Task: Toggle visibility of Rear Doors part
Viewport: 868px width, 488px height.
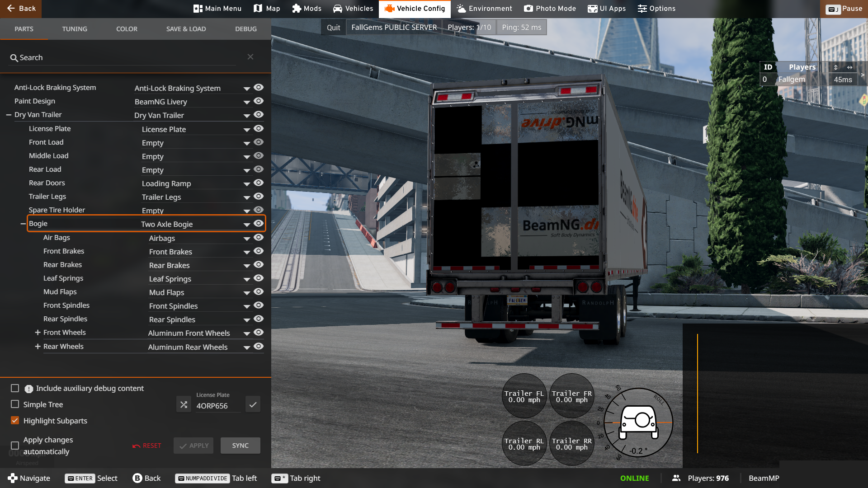Action: pyautogui.click(x=259, y=183)
